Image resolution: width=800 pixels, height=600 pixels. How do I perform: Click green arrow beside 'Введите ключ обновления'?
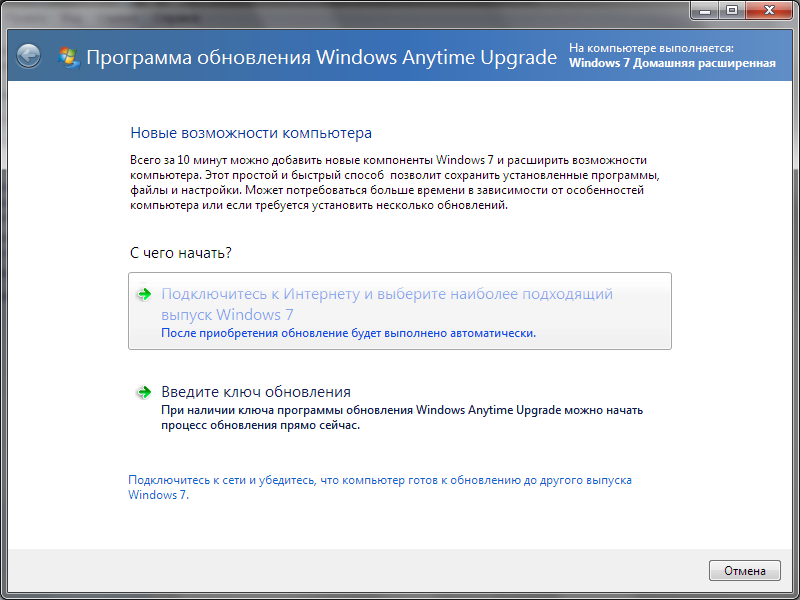144,392
